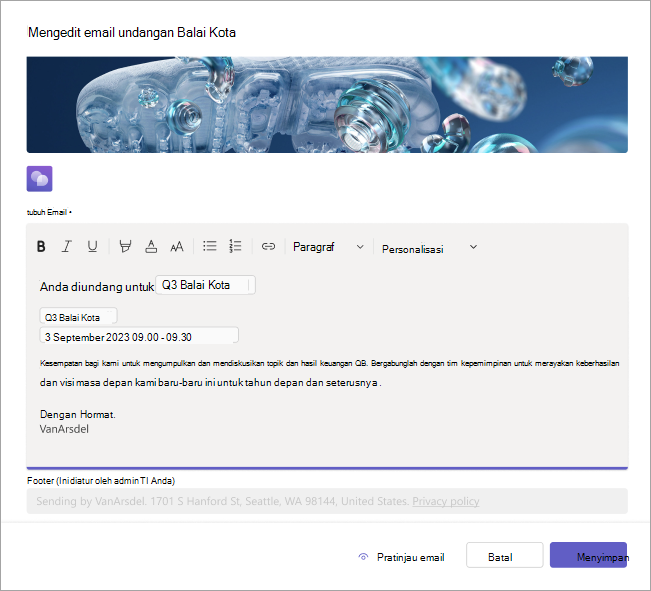The image size is (651, 591).
Task: Open the Personalisasi dropdown
Action: 429,248
